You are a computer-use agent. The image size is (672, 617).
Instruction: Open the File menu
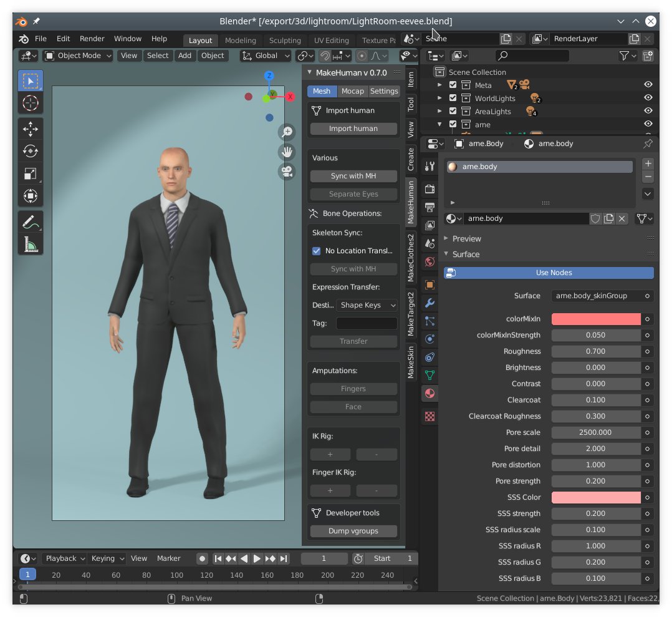(x=41, y=39)
